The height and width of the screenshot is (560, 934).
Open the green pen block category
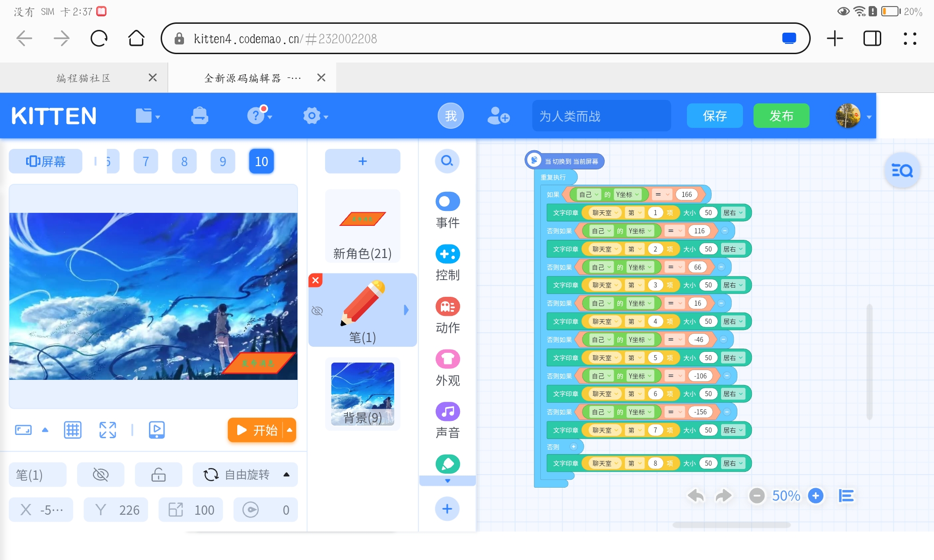pyautogui.click(x=447, y=464)
